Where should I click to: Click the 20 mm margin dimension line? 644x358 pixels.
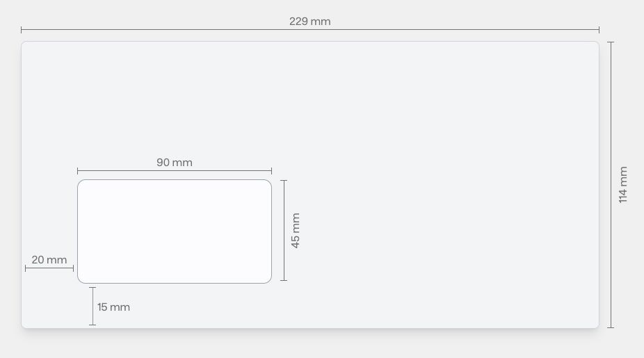(49, 268)
